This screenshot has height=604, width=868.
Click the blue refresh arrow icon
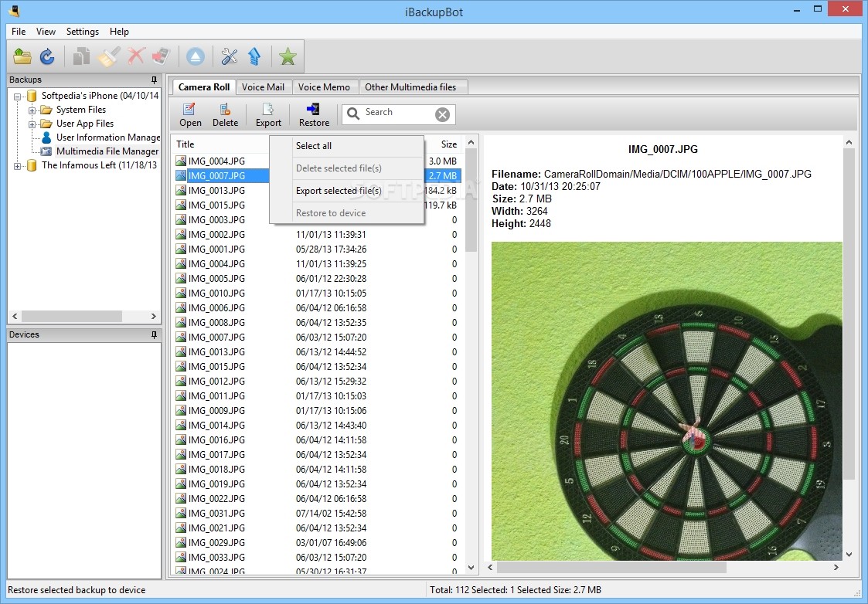click(x=47, y=56)
